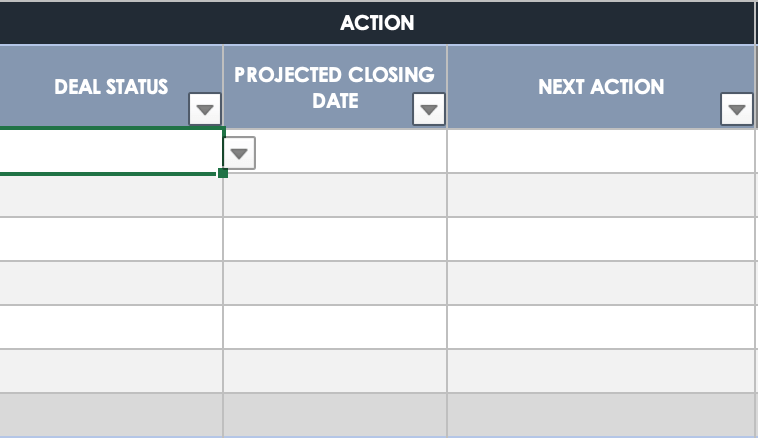Select first data row's Next Action cell
Screen dimensions: 758x438
click(601, 151)
